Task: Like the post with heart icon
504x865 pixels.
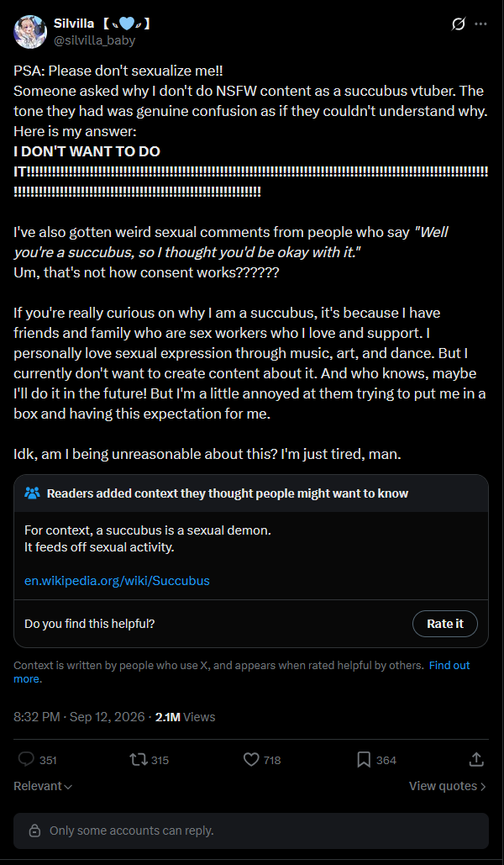Action: click(x=251, y=760)
